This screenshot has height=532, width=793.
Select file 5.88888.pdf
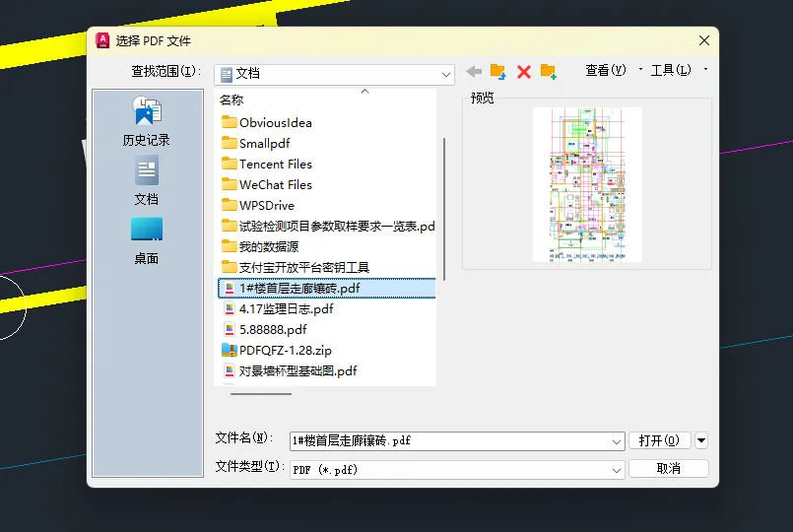265,330
